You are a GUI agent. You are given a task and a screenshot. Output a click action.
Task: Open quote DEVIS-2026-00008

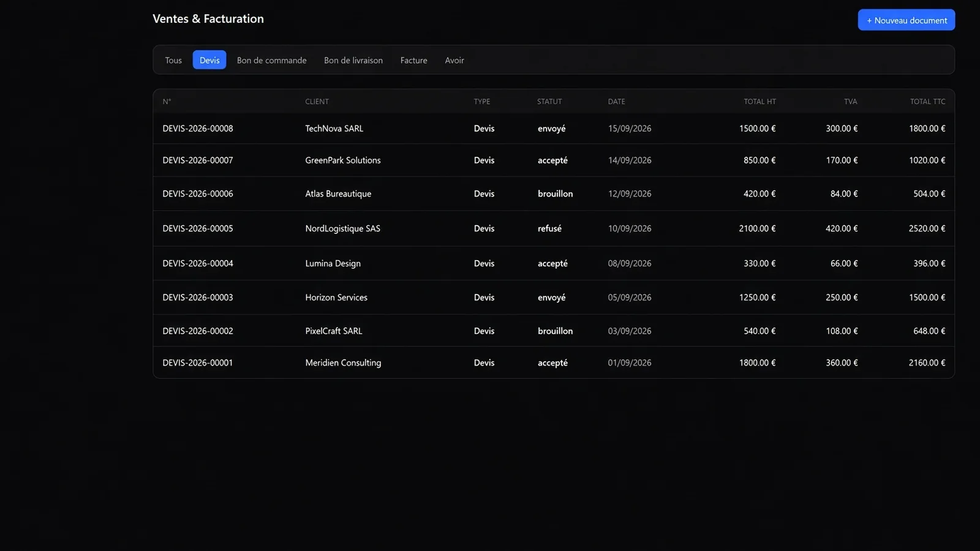point(198,129)
